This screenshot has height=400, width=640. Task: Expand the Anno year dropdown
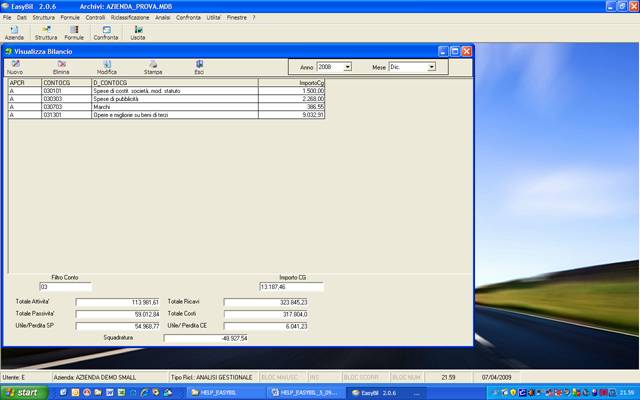347,67
